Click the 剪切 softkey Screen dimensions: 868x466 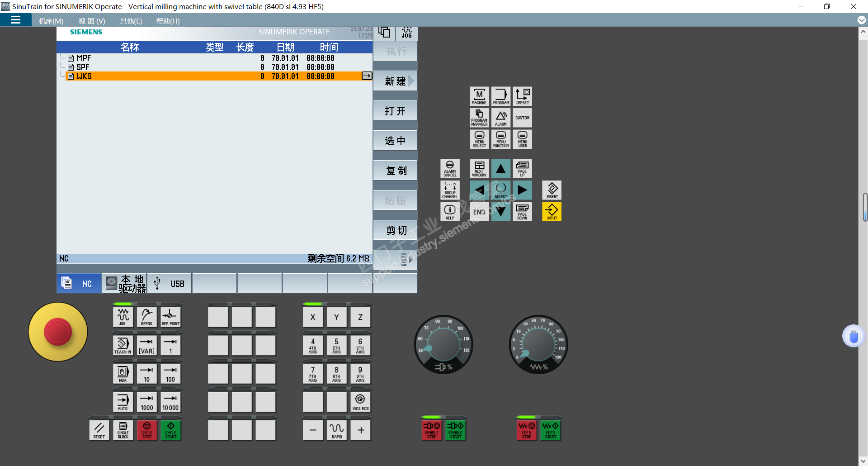396,230
